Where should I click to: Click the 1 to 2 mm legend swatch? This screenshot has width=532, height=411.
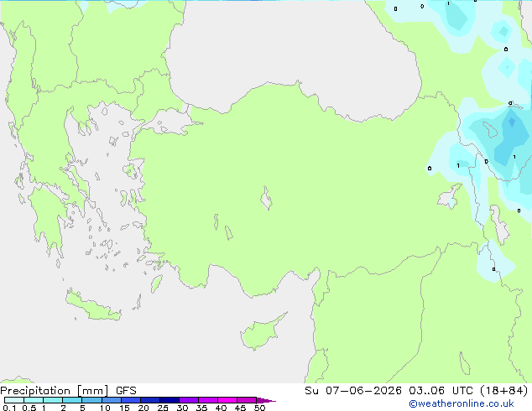[x=53, y=400]
